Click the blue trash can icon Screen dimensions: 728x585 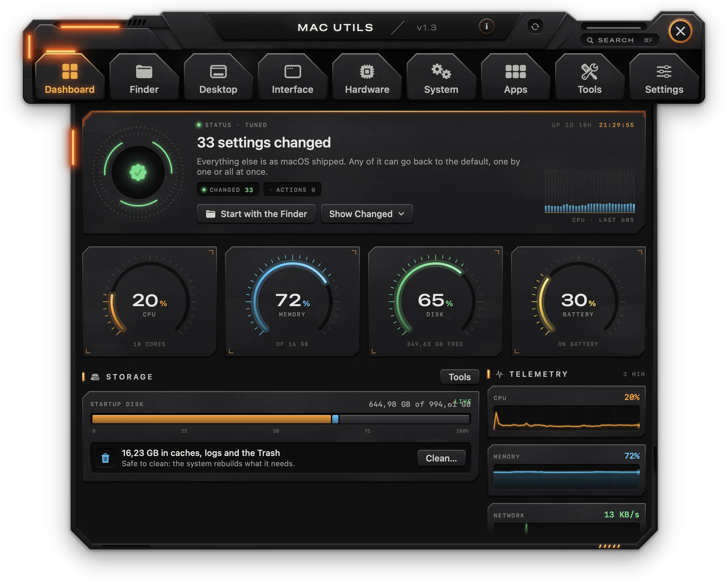click(x=105, y=458)
